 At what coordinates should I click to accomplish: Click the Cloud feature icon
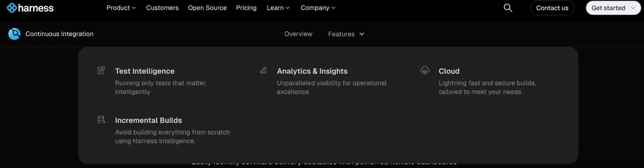point(425,70)
